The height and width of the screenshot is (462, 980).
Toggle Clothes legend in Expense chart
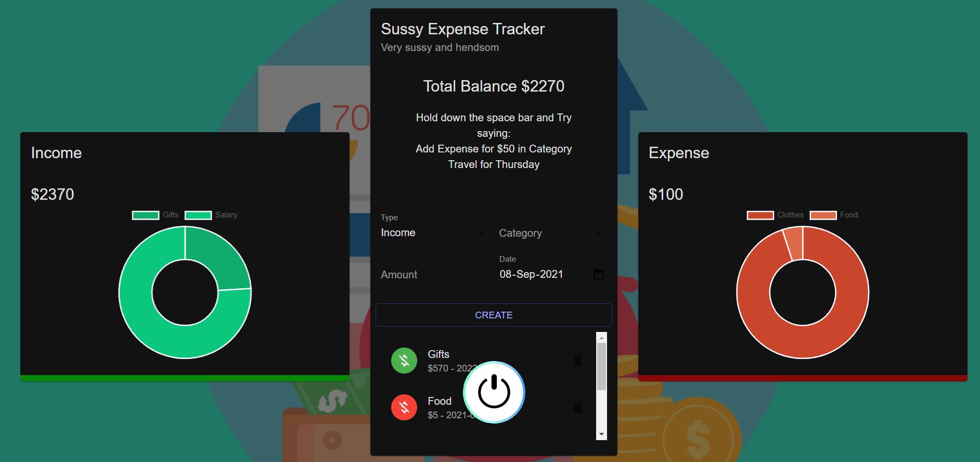click(775, 215)
